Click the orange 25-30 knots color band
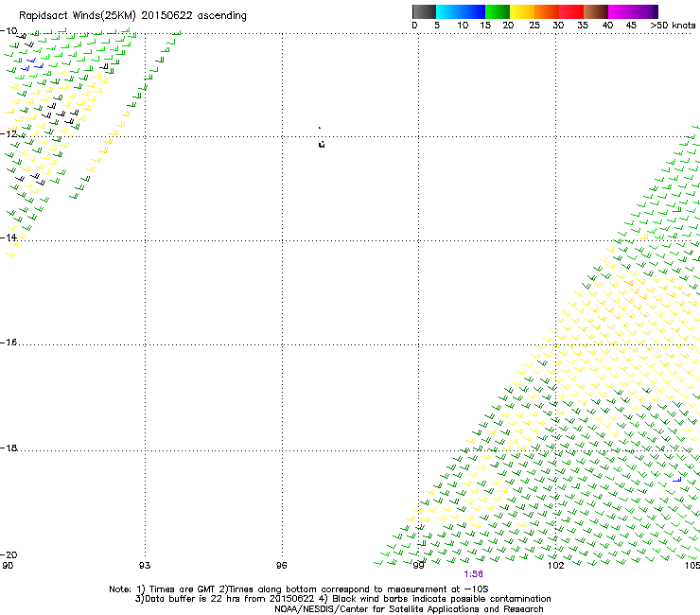700x615 pixels. (547, 11)
